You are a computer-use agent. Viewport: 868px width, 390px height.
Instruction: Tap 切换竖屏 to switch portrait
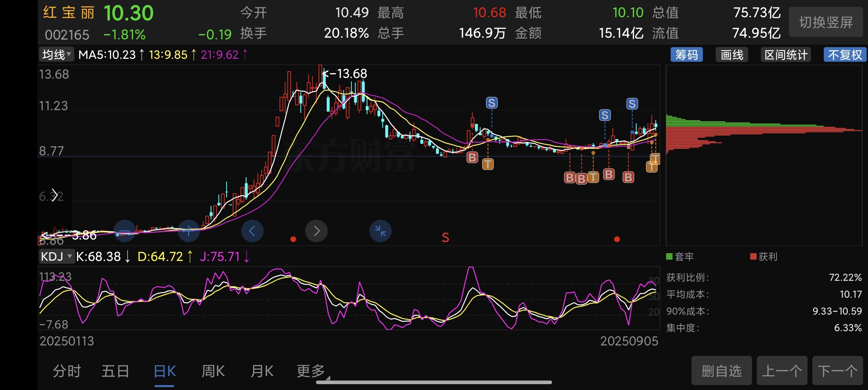pos(826,22)
